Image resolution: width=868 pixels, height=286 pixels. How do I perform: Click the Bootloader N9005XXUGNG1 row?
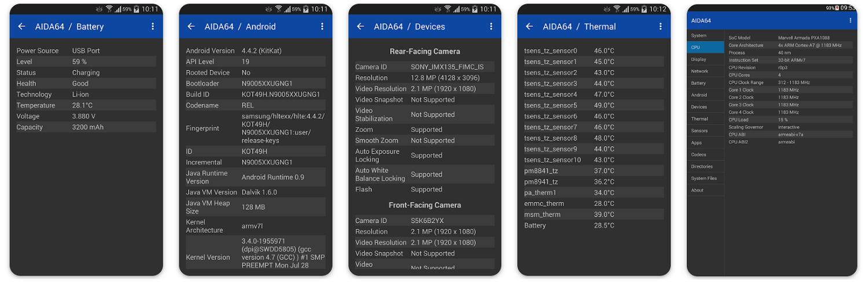255,84
